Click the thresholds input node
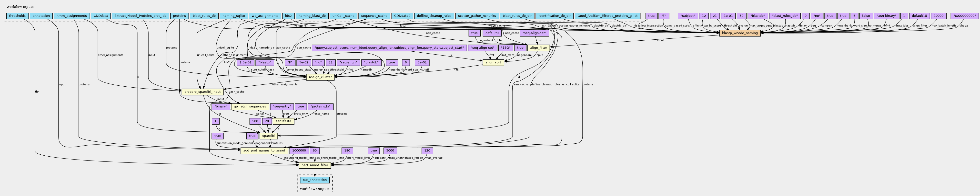Screen dimensions: 980x196 (x=17, y=16)
